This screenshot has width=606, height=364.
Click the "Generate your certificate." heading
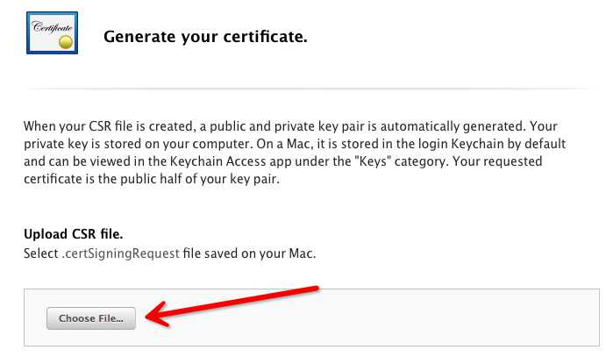tap(205, 37)
